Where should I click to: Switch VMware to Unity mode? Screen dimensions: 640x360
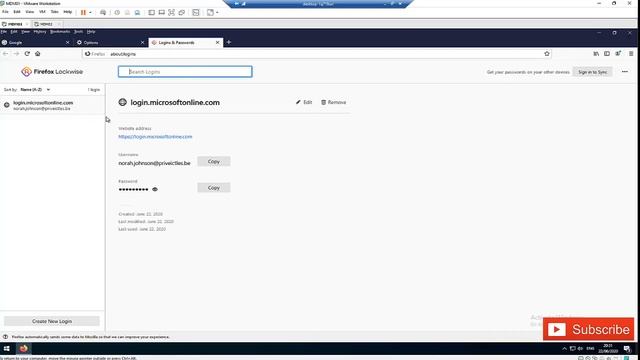(182, 13)
